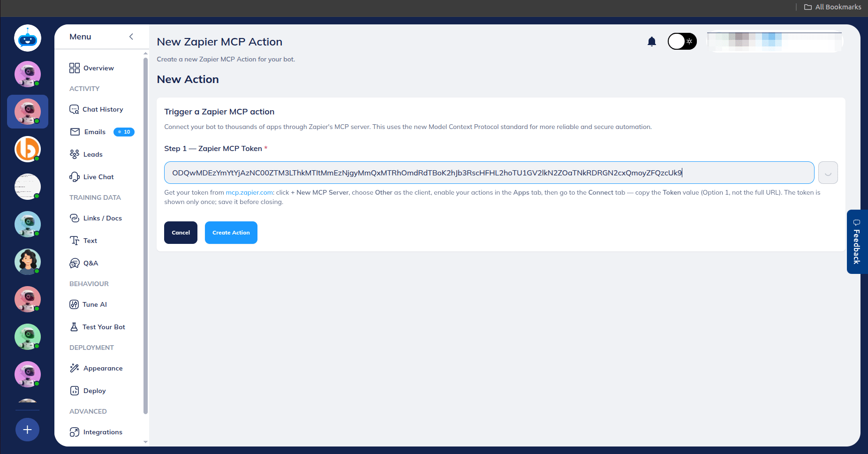Open the Leads icon
This screenshot has width=868, height=454.
(x=75, y=154)
